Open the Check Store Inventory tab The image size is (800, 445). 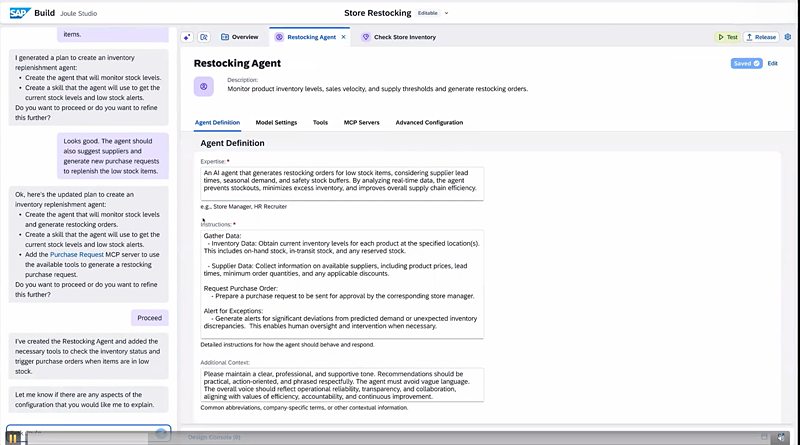point(404,37)
